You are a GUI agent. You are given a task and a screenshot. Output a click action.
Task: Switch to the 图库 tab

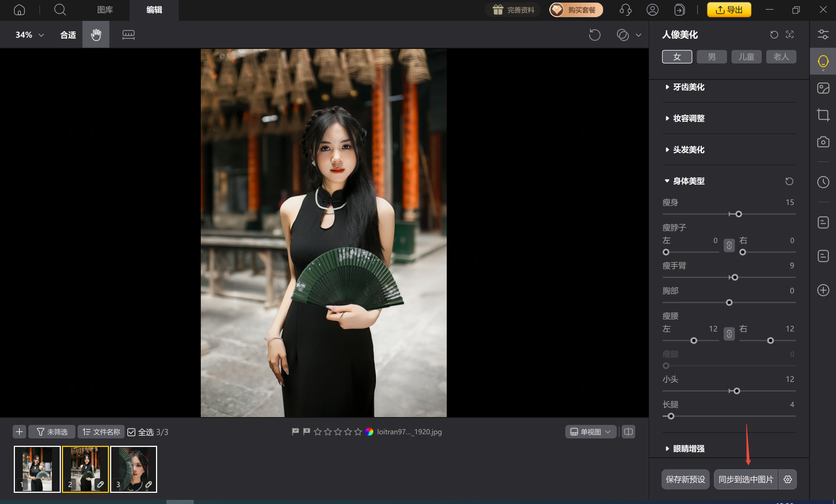pos(105,10)
